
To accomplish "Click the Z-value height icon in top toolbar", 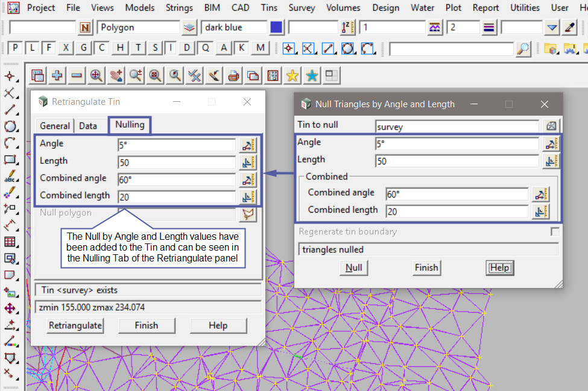I will (347, 27).
